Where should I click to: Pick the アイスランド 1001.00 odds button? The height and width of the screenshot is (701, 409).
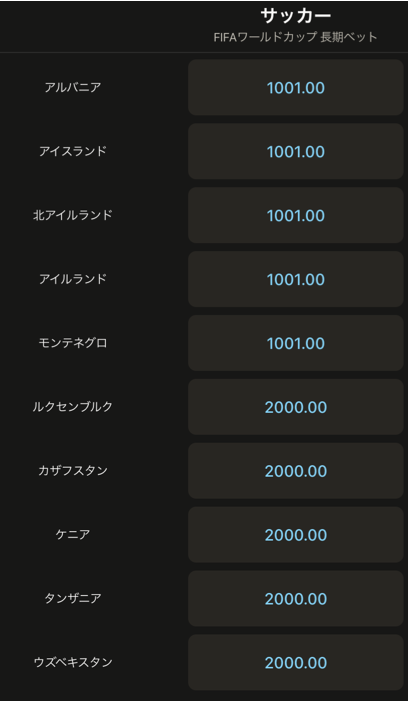point(295,152)
